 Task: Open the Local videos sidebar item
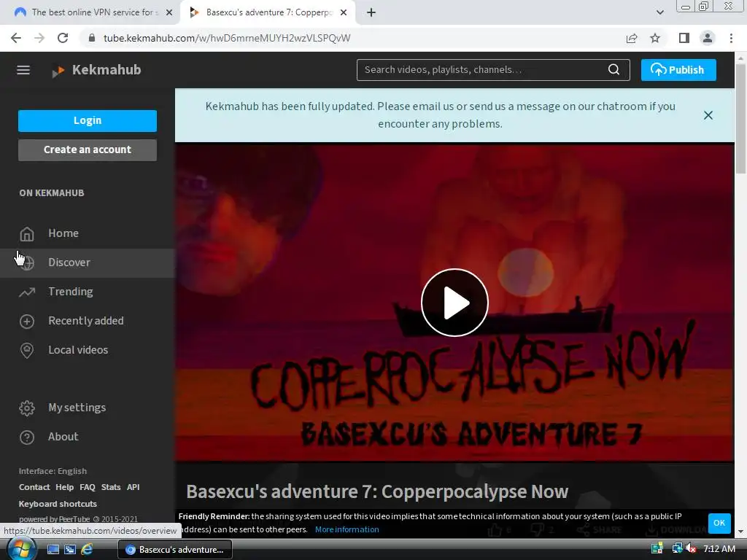(88, 349)
